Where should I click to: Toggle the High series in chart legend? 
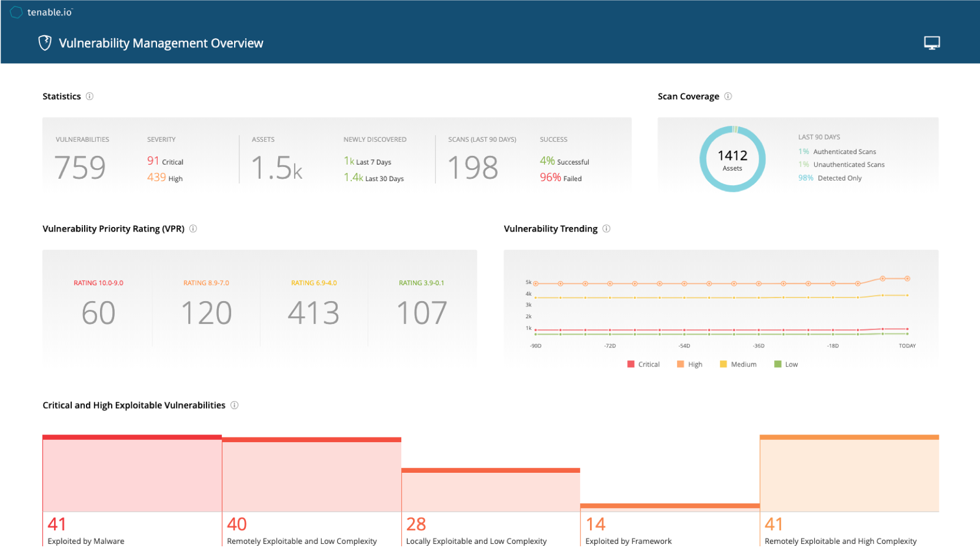click(x=690, y=365)
